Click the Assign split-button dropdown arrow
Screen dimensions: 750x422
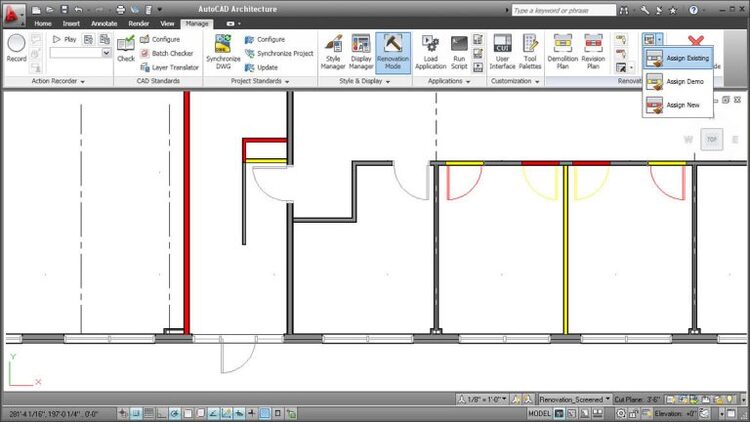tap(660, 39)
